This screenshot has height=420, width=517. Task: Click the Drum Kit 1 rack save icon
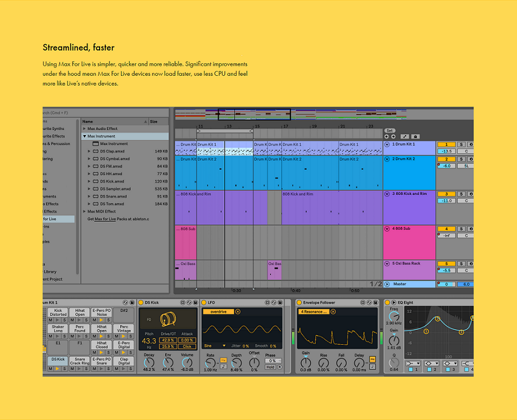tap(132, 302)
